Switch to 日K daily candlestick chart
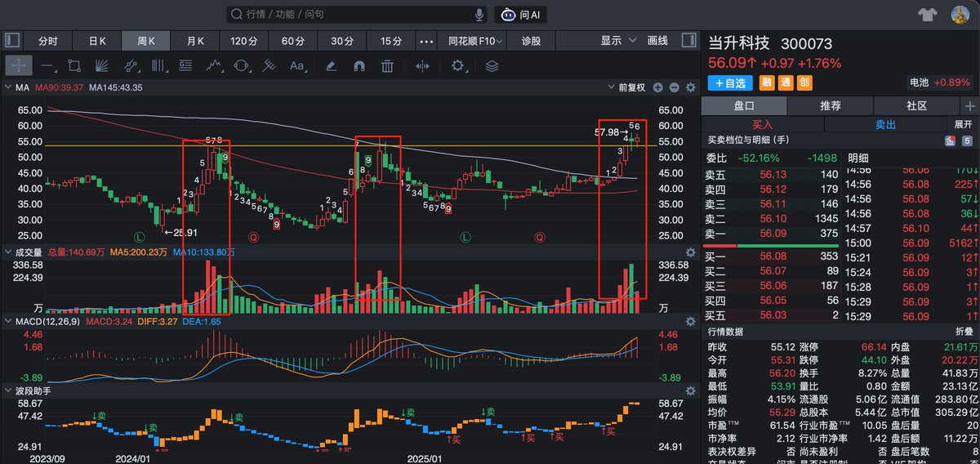Viewport: 980px width, 464px height. [97, 41]
